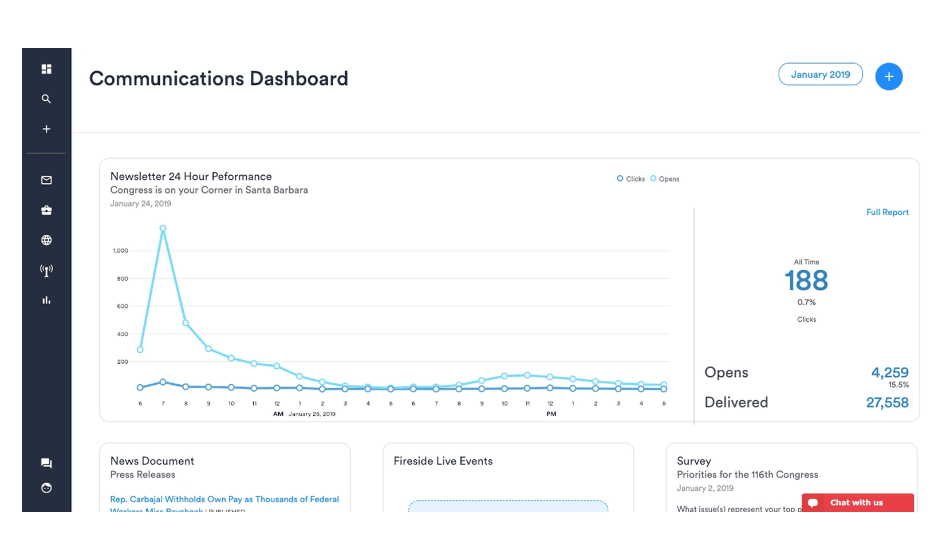The image size is (942, 560).
Task: Open the chat bubbles icon in sidebar
Action: tap(46, 463)
